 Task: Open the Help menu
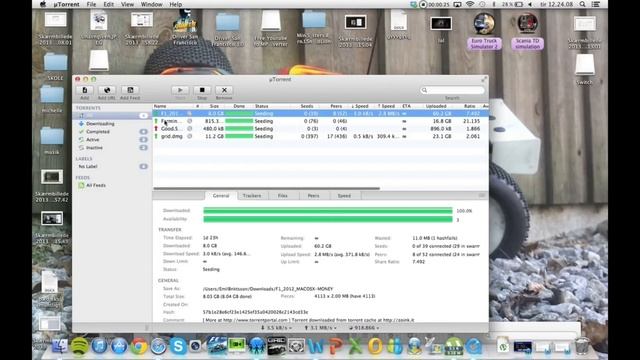coord(176,4)
